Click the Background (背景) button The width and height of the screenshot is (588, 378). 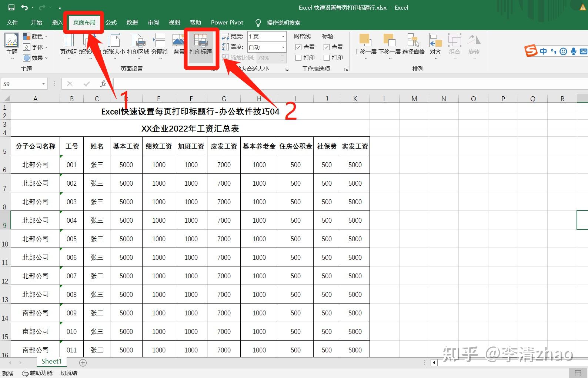178,44
